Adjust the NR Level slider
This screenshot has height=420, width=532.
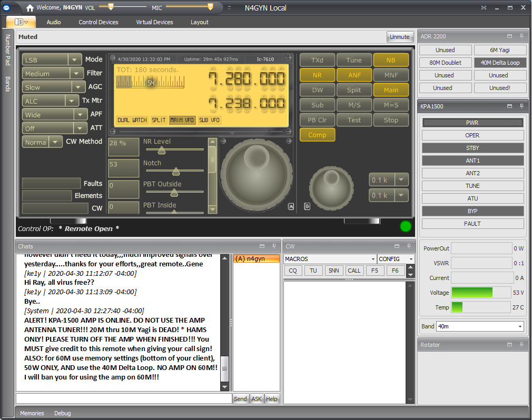tap(162, 149)
